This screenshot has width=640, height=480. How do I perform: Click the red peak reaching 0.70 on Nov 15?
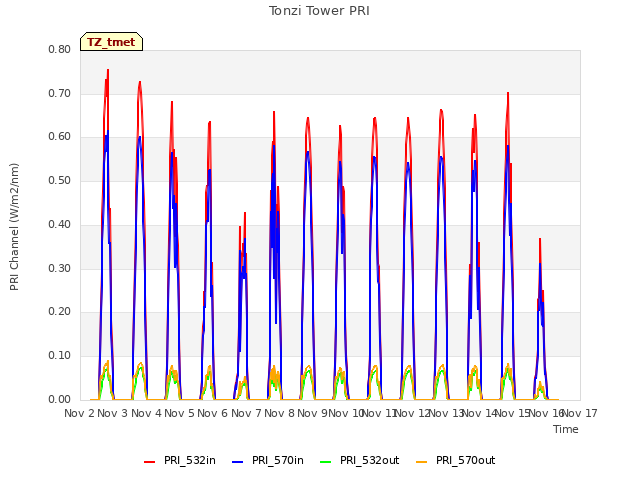pyautogui.click(x=508, y=93)
